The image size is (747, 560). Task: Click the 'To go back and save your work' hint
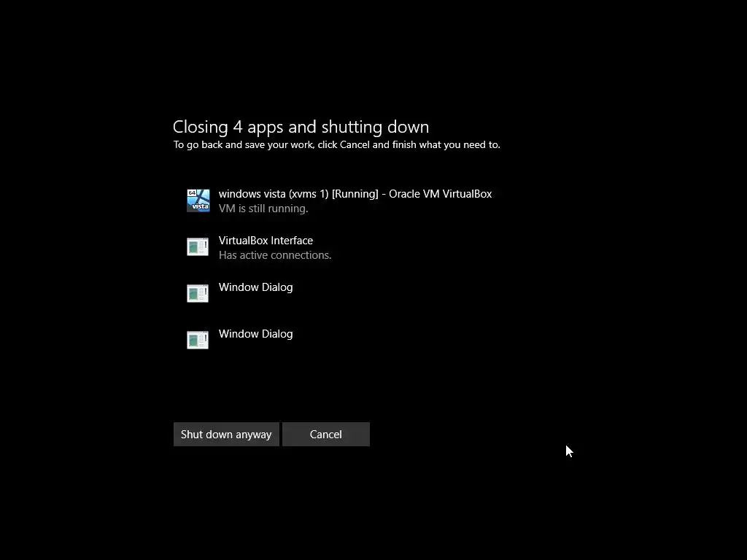[337, 145]
